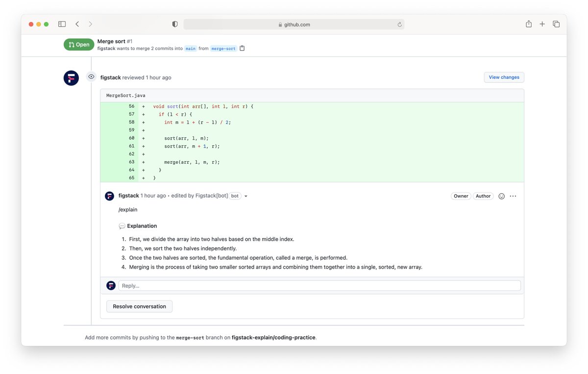Open figstack avatar in the comment header

110,196
